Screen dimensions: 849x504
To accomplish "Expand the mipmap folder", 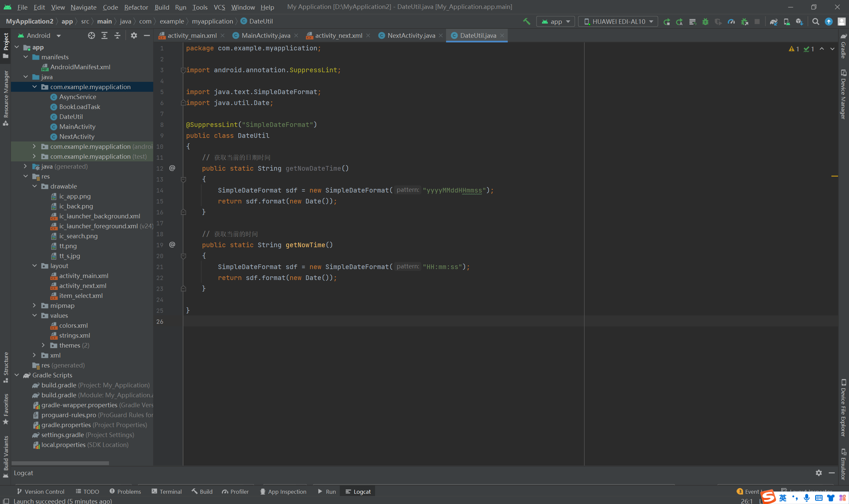I will [34, 305].
